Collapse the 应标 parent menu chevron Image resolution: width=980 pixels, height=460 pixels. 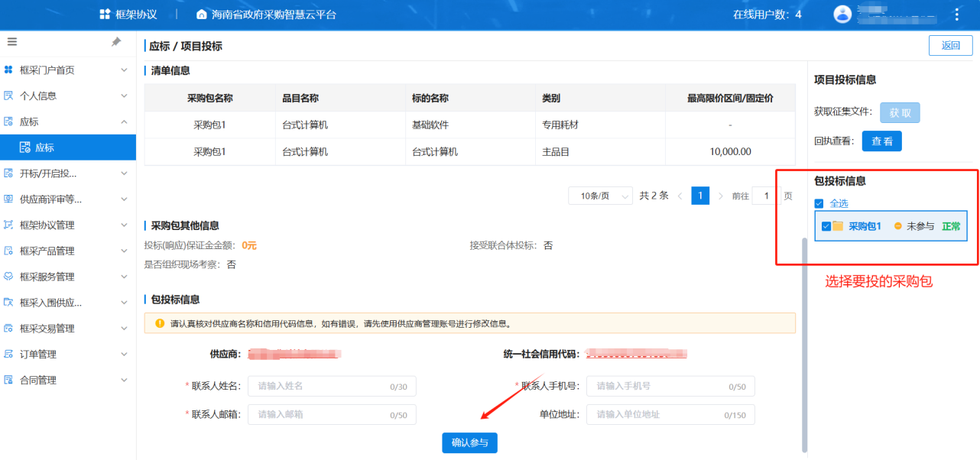coord(124,122)
